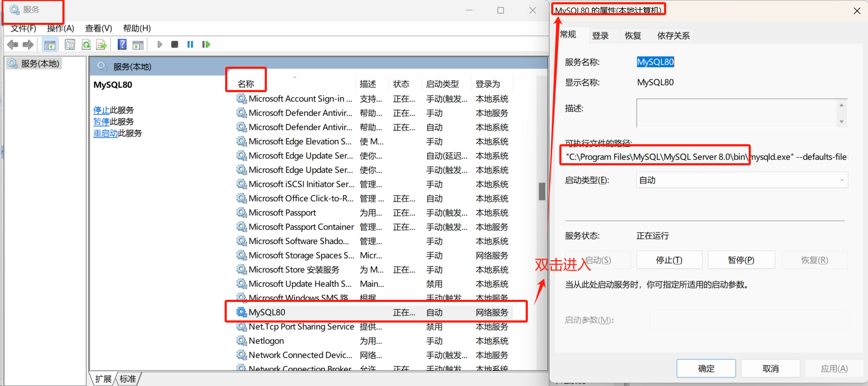The width and height of the screenshot is (868, 386).
Task: Switch to the 标准 view tab at bottom
Action: [x=128, y=379]
